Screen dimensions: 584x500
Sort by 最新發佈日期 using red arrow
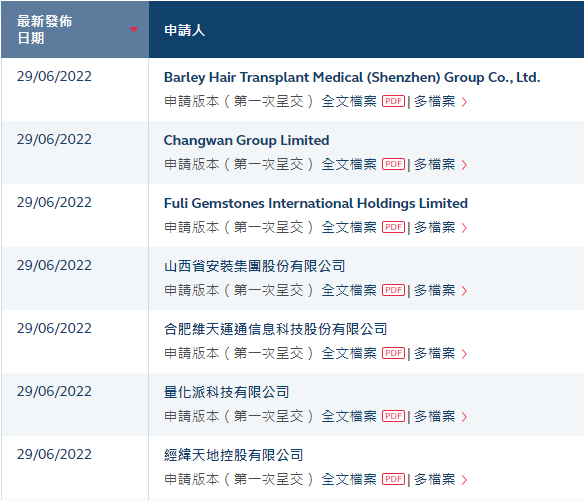134,29
